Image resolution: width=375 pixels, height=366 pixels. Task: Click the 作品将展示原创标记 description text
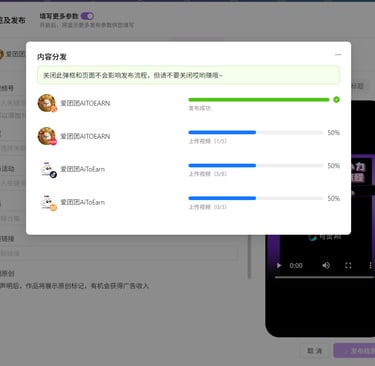pyautogui.click(x=74, y=286)
